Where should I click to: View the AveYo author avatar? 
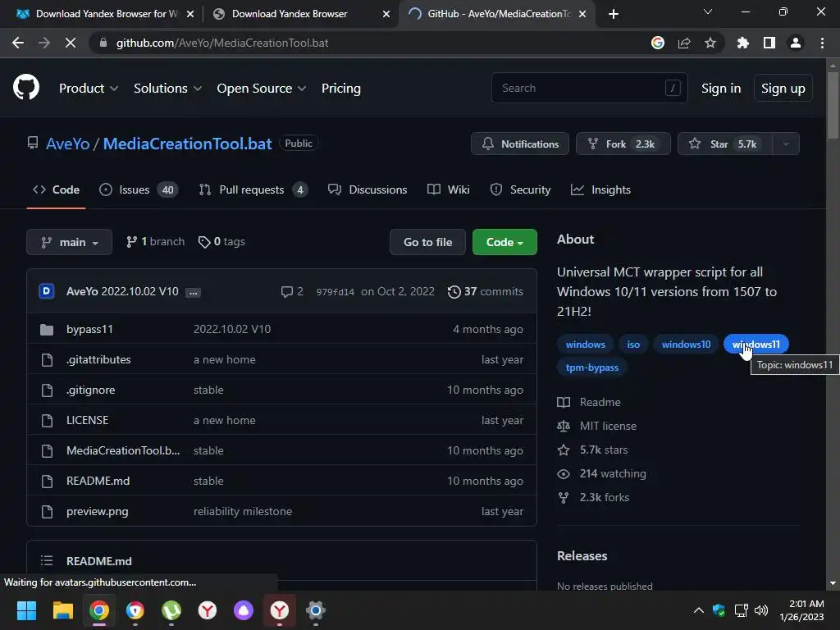(47, 291)
